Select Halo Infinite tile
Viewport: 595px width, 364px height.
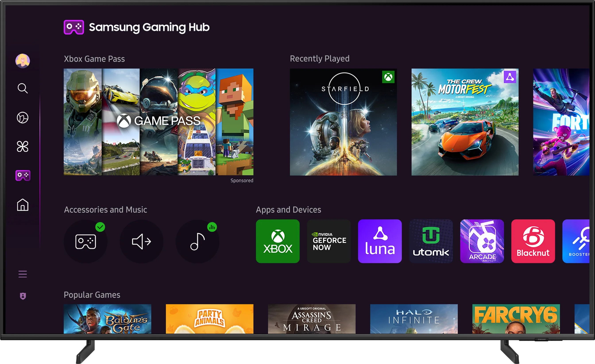414,319
